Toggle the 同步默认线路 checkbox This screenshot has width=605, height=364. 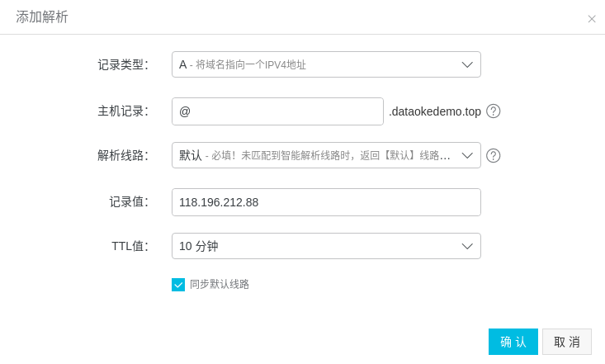point(178,285)
